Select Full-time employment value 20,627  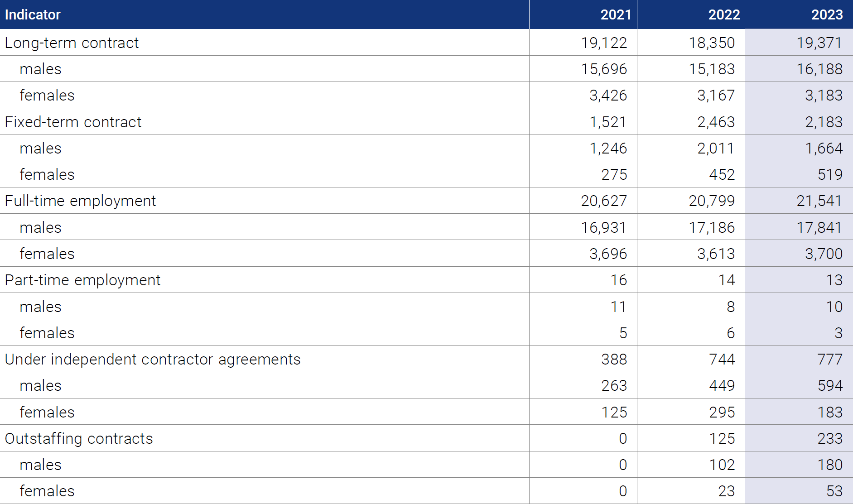coord(604,201)
